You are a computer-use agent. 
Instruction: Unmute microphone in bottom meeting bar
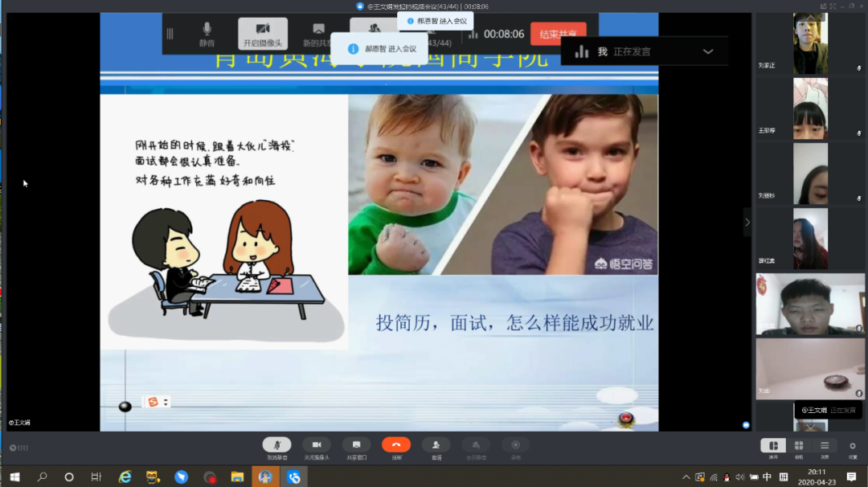[276, 445]
